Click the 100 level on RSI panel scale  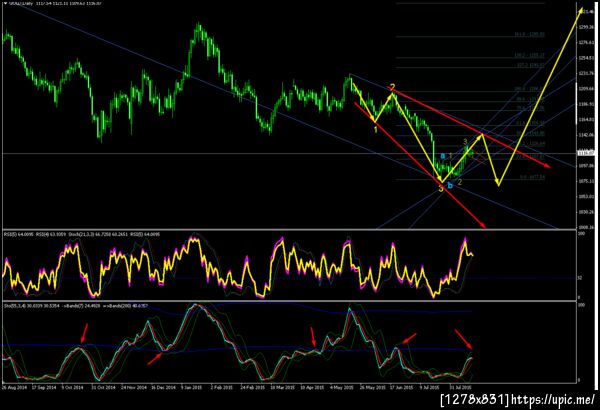pyautogui.click(x=582, y=233)
